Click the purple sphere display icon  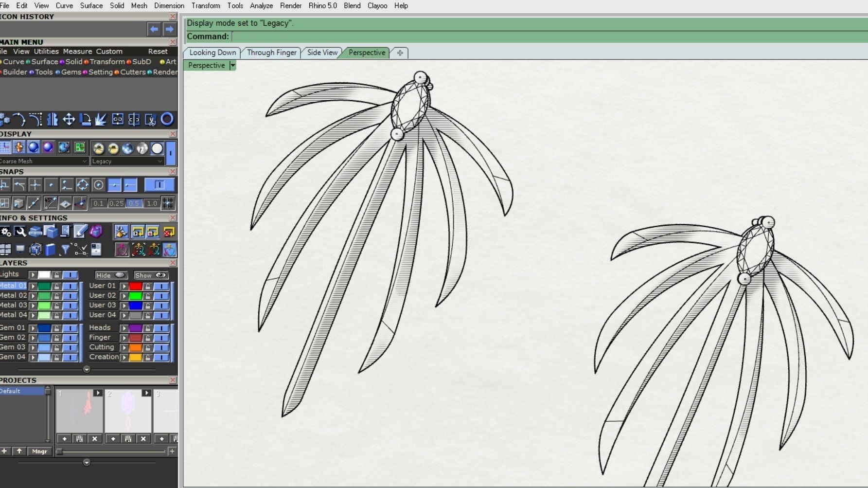(x=48, y=147)
